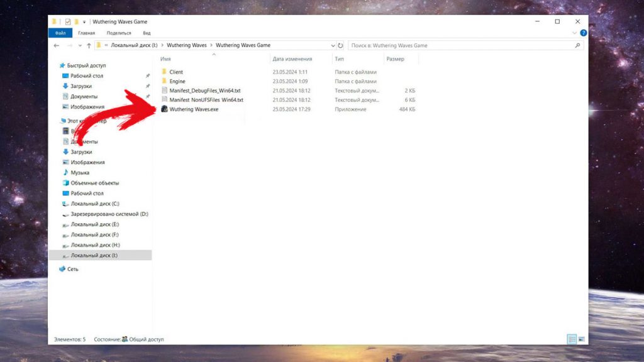The image size is (644, 362).
Task: Open pinned Документы in quick access
Action: point(84,96)
